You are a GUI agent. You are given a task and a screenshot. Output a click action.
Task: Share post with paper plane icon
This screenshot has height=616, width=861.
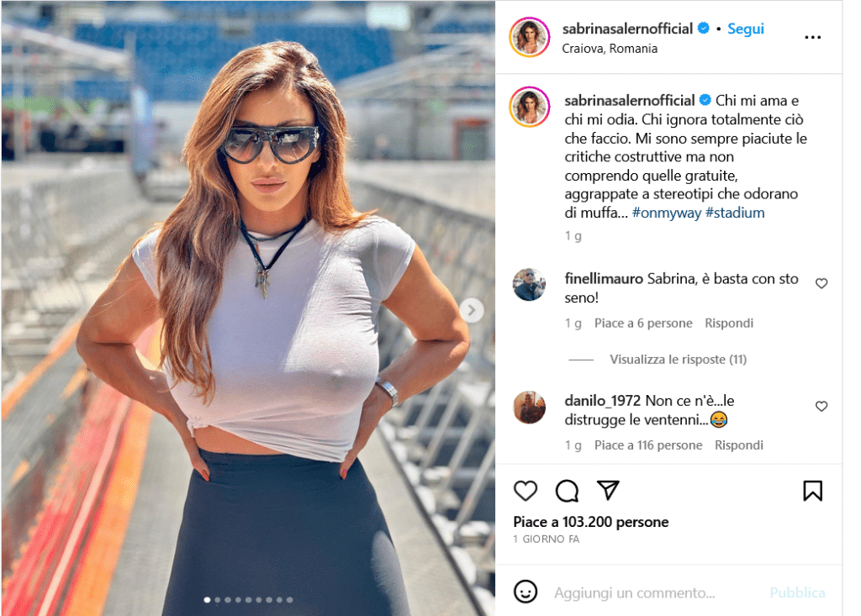(608, 490)
